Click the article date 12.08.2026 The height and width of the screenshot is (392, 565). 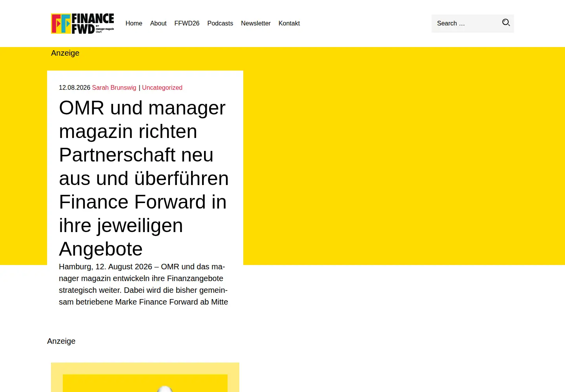[75, 88]
